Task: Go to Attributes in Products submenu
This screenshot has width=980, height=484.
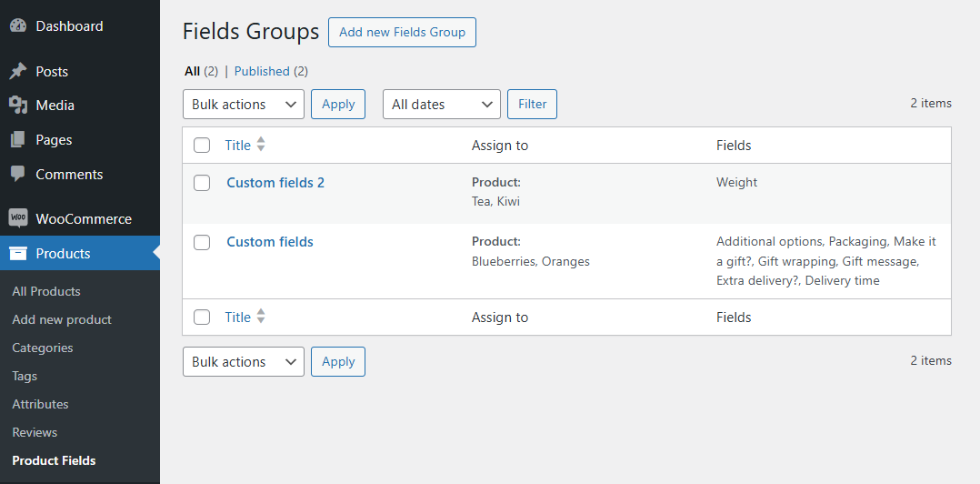Action: [40, 404]
